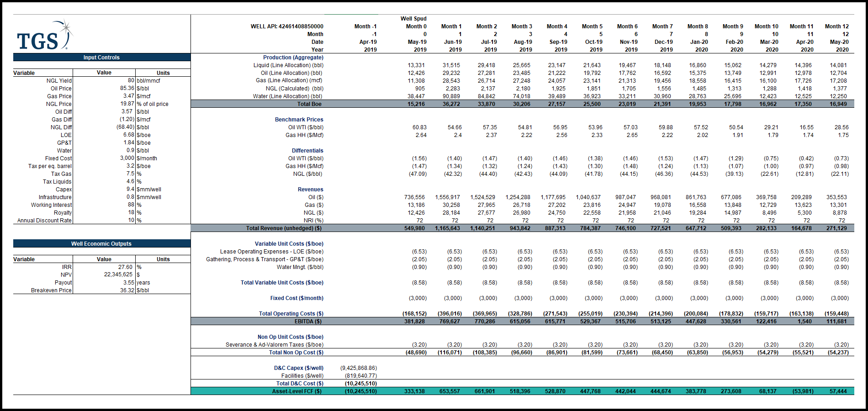868x411 pixels.
Task: Click the Fixed Cost ($/month) label
Action: tap(296, 298)
